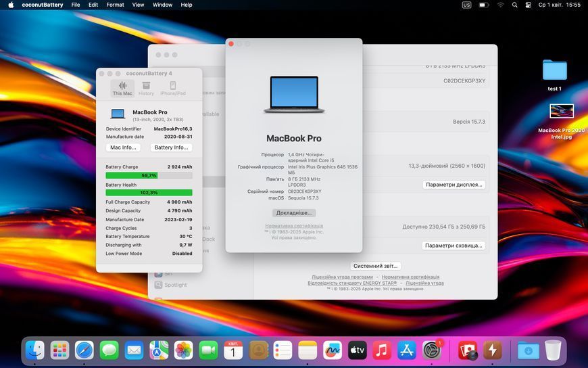Open the File menu
Screen dimensions: 588x368
coord(76,5)
